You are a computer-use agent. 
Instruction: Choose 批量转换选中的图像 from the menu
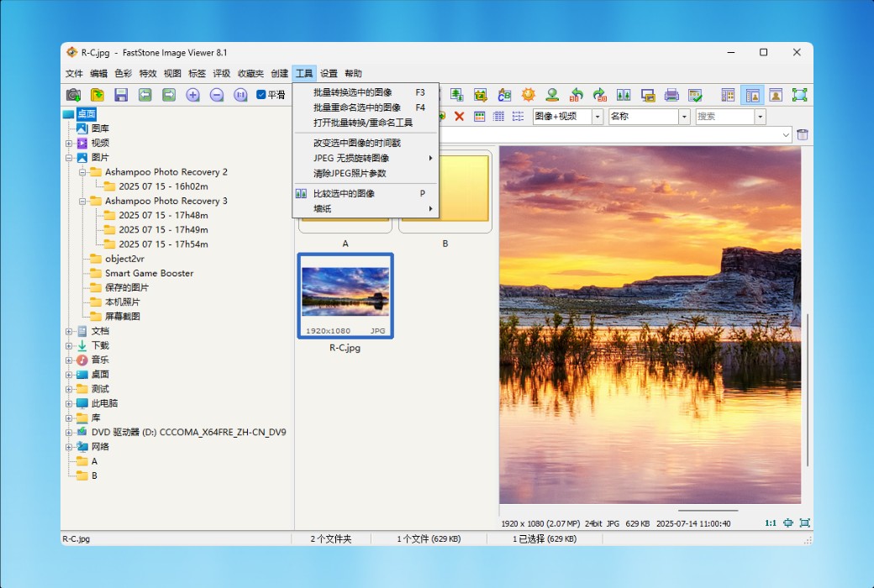[x=366, y=92]
